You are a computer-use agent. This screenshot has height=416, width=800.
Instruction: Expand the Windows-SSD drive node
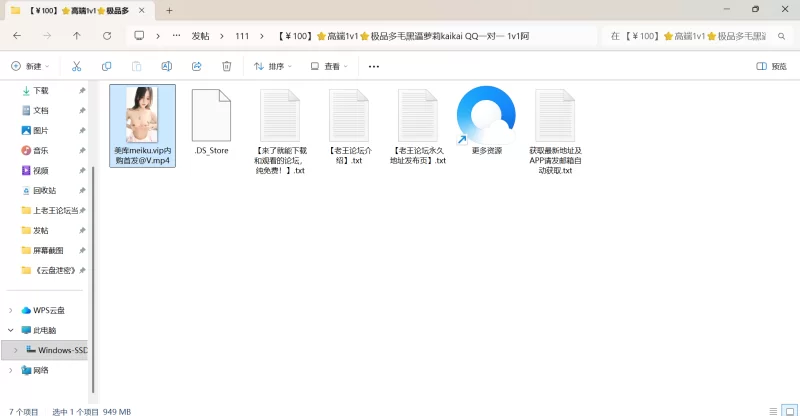(15, 350)
